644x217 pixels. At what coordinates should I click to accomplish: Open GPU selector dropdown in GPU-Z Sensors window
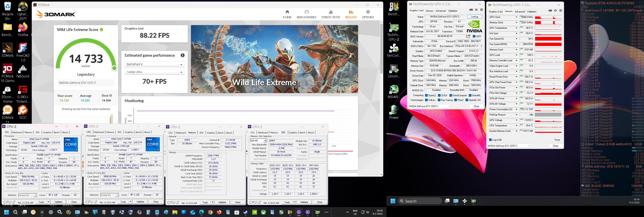click(x=509, y=146)
